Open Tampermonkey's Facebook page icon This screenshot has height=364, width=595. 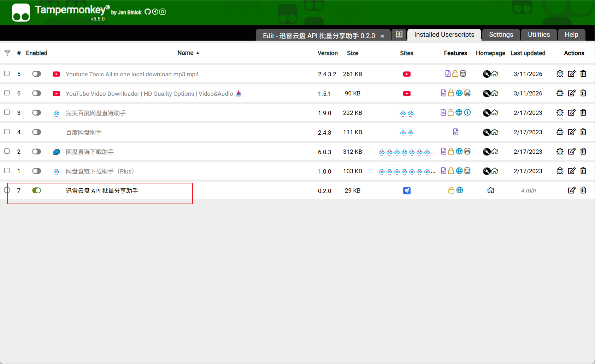155,12
